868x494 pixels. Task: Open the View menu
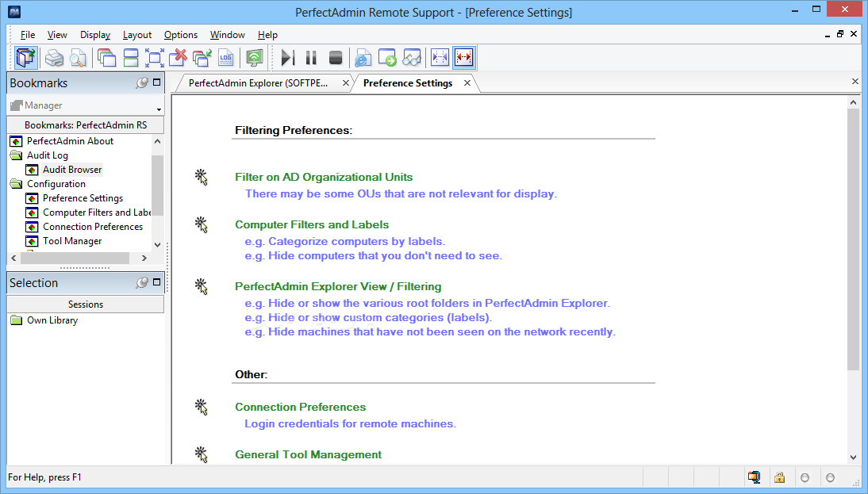point(57,35)
